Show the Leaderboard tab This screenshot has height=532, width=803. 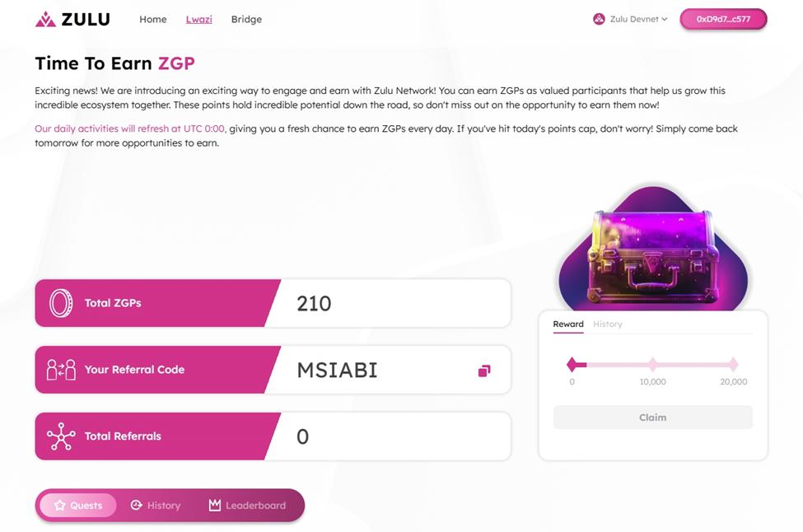point(247,506)
